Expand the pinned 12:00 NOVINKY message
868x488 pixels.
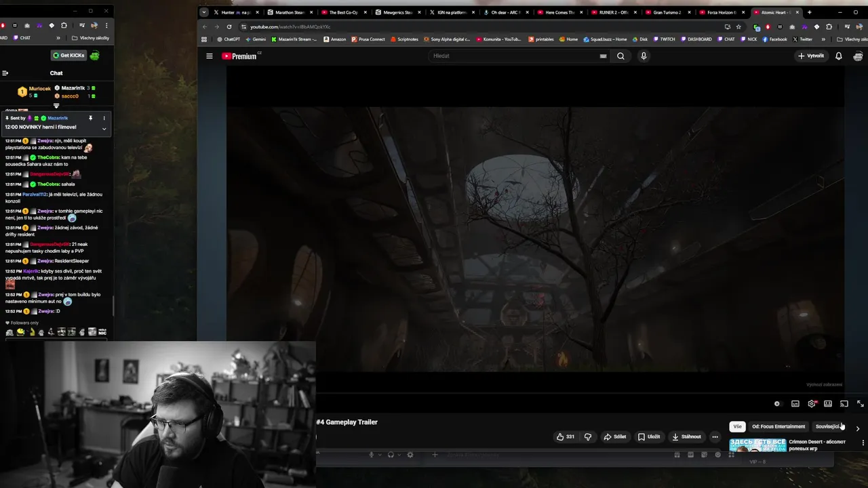(x=104, y=128)
